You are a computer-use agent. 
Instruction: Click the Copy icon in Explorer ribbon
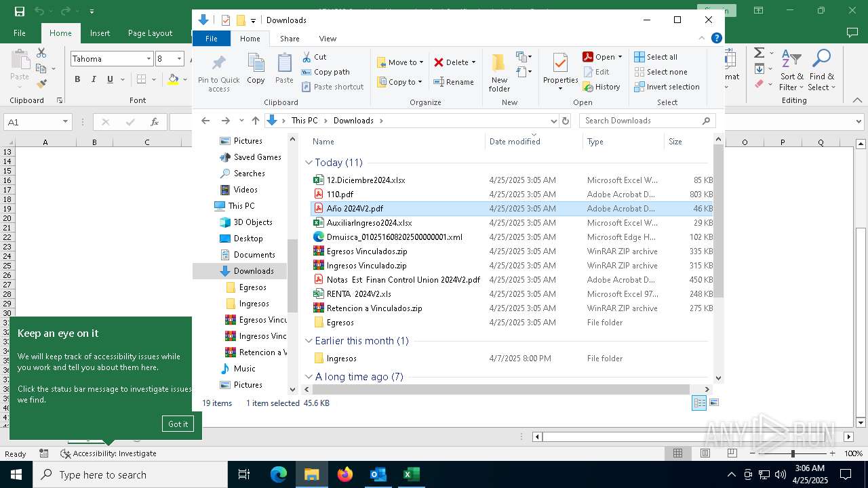[x=256, y=68]
